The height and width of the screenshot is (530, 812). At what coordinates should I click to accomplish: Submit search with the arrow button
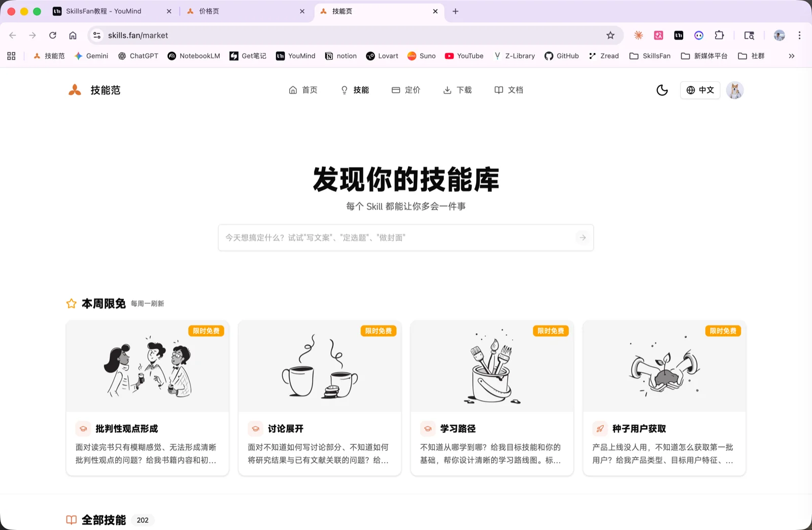(x=583, y=238)
